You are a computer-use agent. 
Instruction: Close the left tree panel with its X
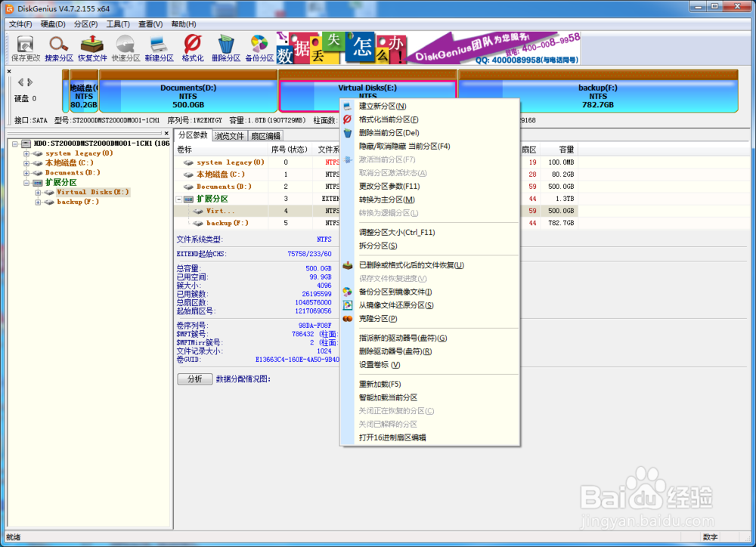[x=166, y=134]
